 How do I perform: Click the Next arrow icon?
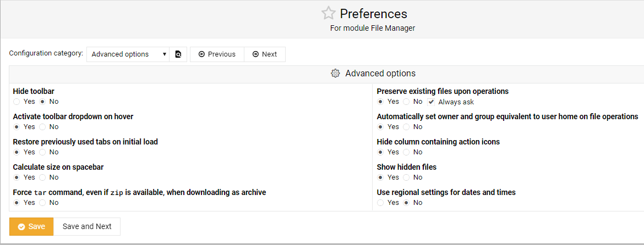tap(255, 54)
